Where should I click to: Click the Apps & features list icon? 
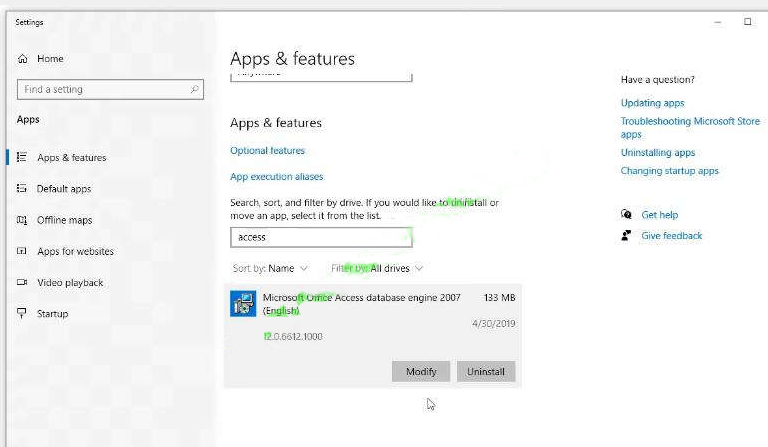click(x=22, y=157)
